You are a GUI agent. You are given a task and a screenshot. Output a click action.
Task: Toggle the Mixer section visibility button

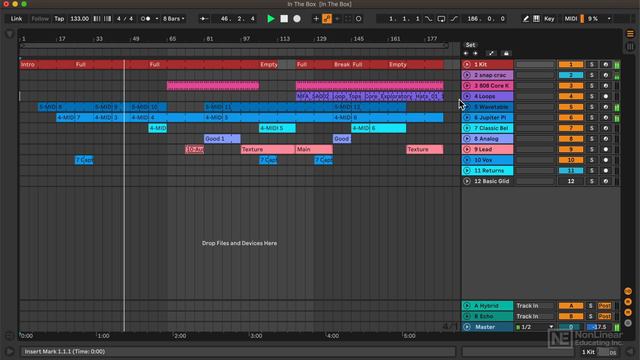pos(628,313)
